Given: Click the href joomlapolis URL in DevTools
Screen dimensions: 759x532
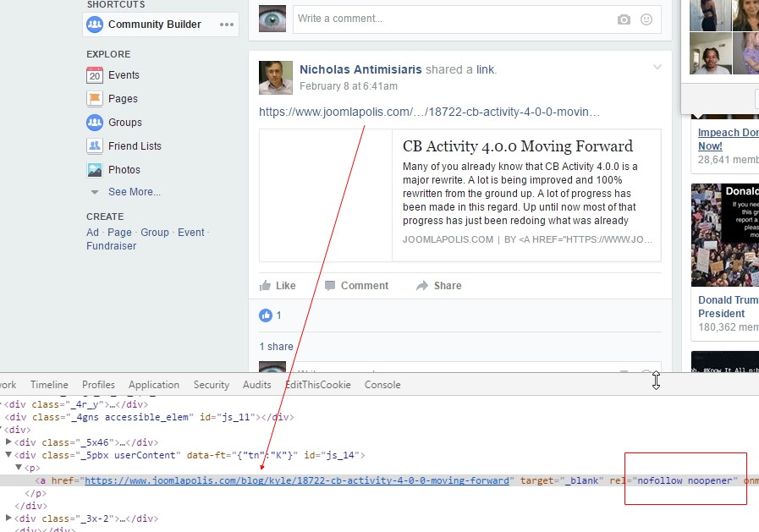Looking at the screenshot, I should pyautogui.click(x=297, y=480).
